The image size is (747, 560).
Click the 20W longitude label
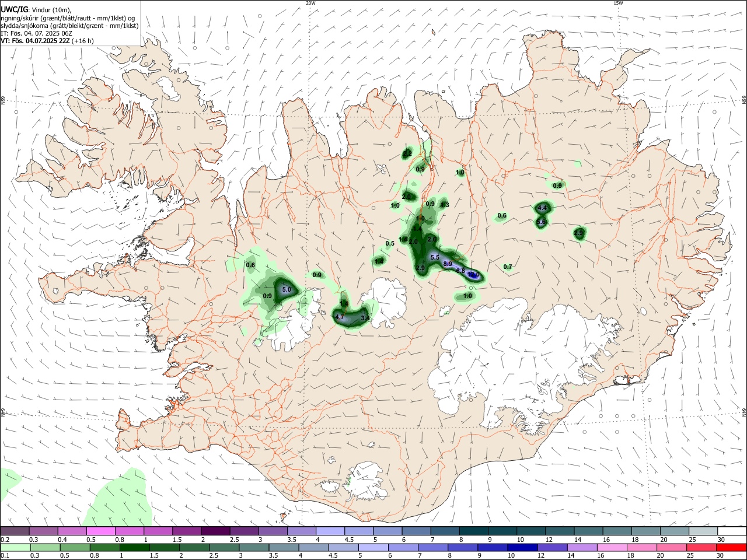click(x=310, y=3)
